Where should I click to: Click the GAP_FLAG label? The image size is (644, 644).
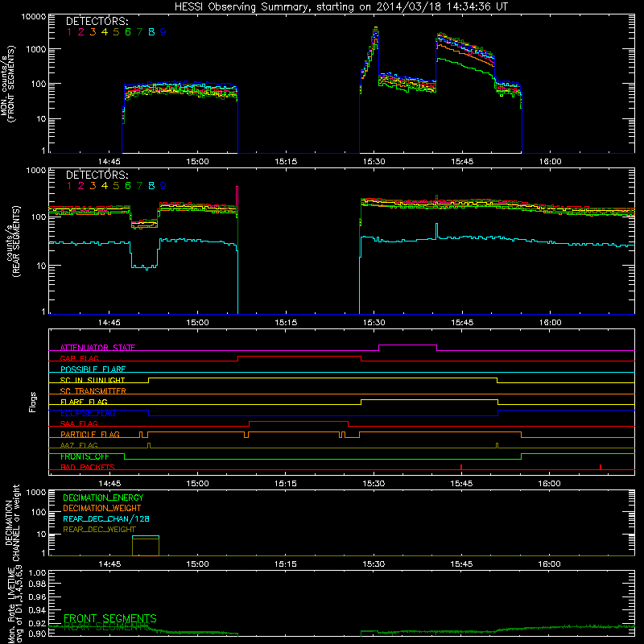79,358
